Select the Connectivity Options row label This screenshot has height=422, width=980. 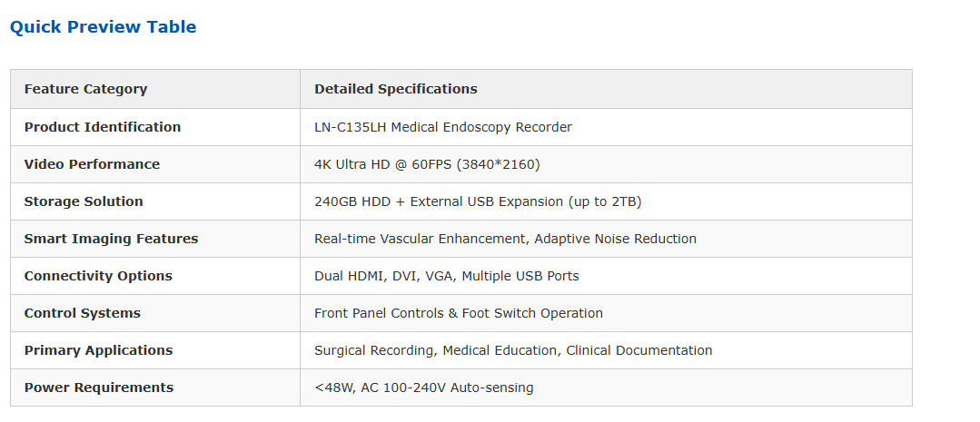click(x=98, y=276)
